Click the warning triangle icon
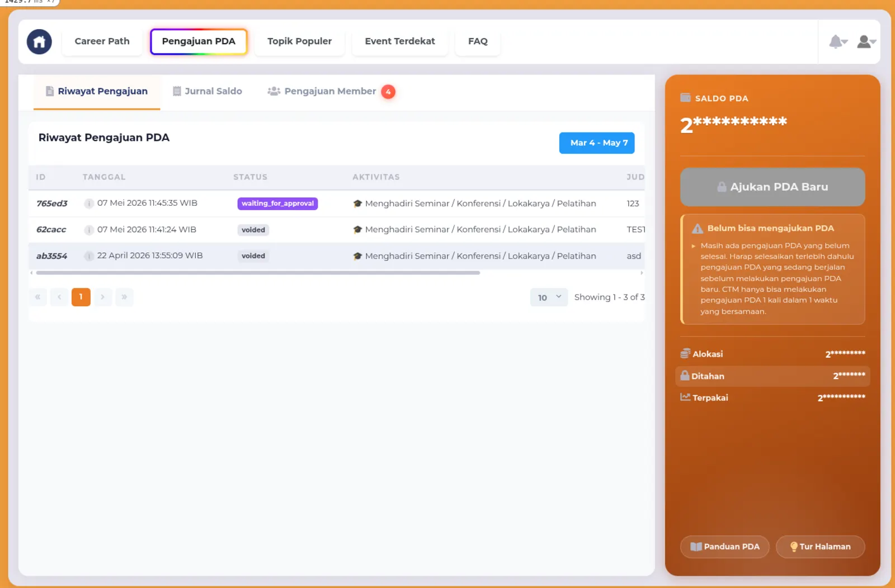Screen dimensions: 895x588 coord(698,228)
